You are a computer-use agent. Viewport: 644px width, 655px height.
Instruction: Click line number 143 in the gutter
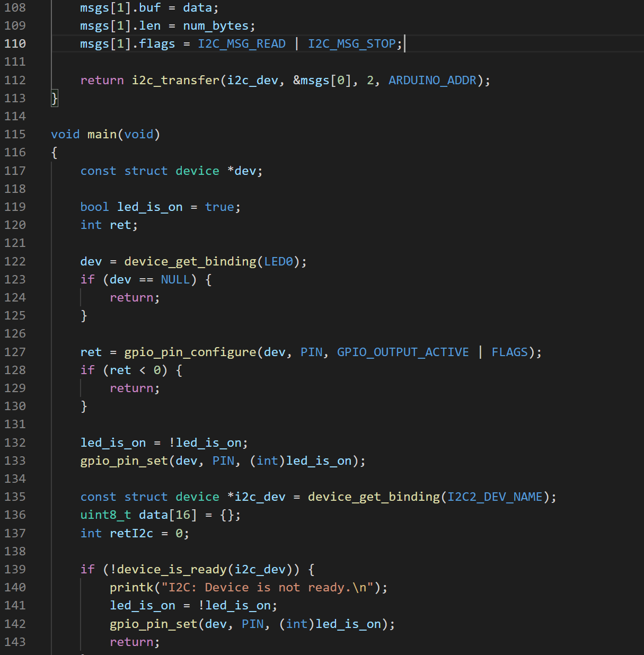point(15,642)
